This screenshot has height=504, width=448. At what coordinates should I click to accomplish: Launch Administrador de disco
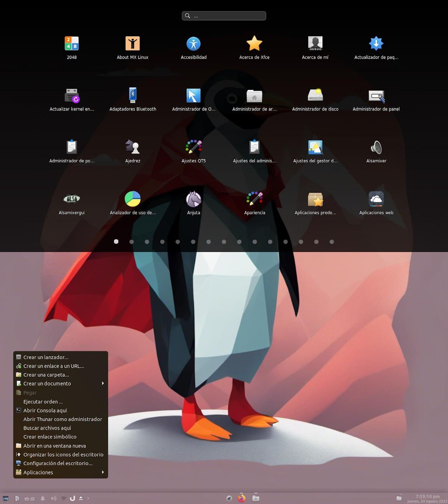click(315, 95)
